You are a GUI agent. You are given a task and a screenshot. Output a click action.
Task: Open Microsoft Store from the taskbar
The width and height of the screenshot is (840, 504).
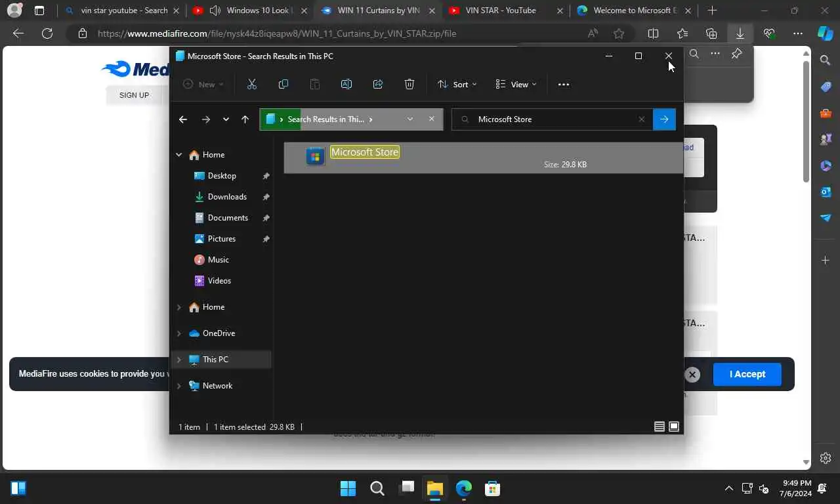click(493, 488)
